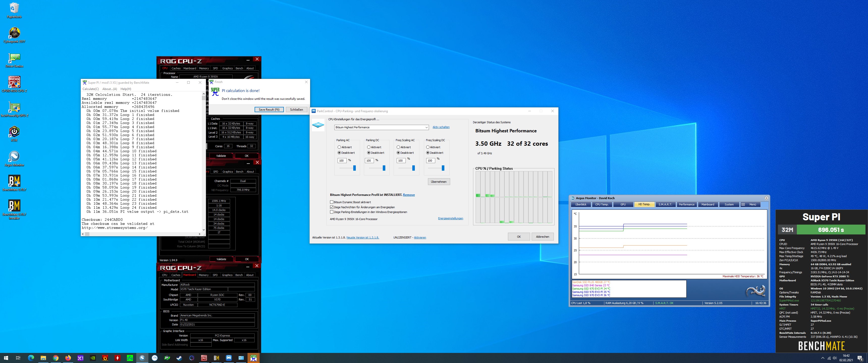
Task: Select the Cyberpunk 2077 desktop shortcut
Action: pos(14,35)
